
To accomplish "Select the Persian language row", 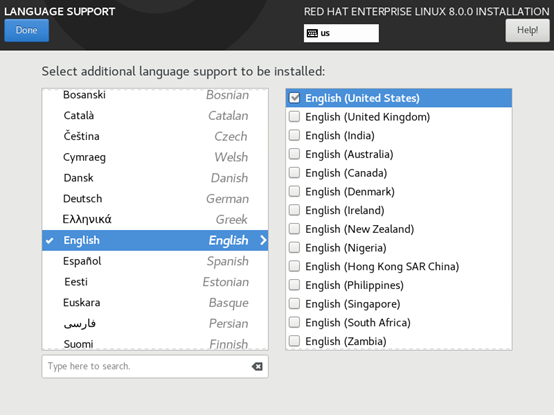I will click(155, 324).
